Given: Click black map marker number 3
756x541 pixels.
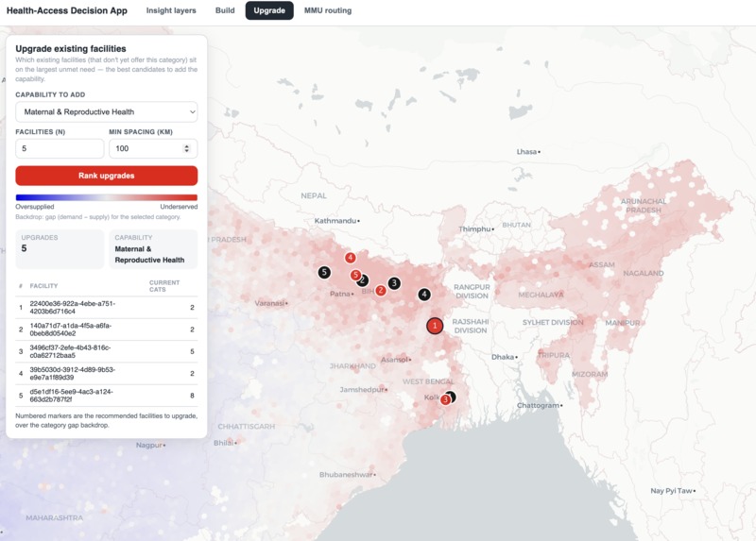Looking at the screenshot, I should (x=394, y=283).
